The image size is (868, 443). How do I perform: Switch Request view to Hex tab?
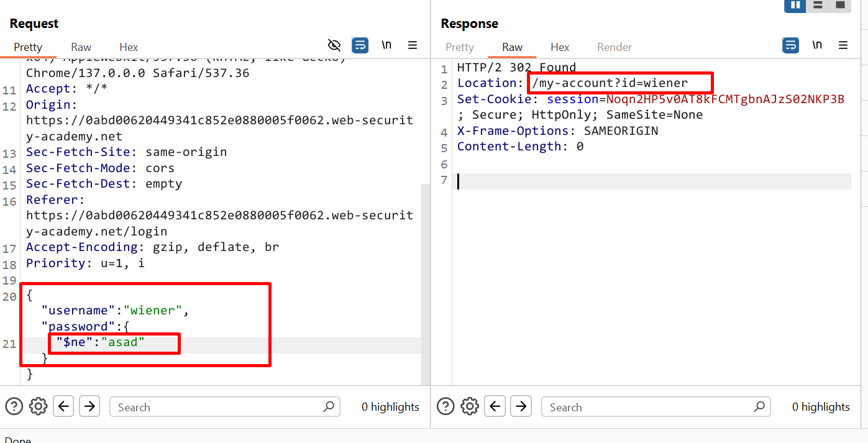click(x=129, y=47)
